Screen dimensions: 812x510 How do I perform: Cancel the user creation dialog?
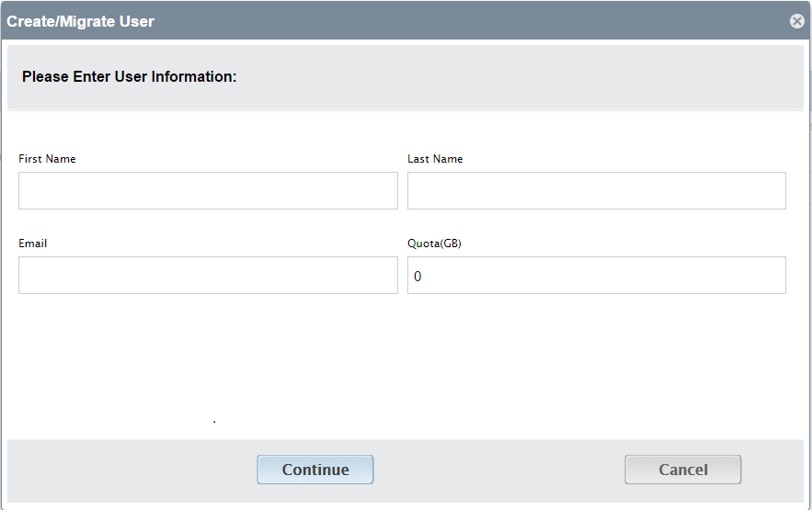[x=683, y=470]
